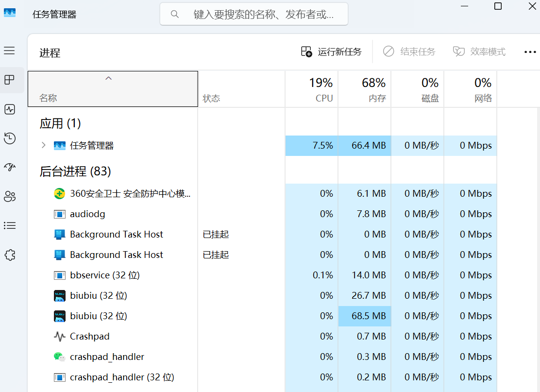Click the 结束任务 button
This screenshot has height=392, width=540.
[409, 51]
